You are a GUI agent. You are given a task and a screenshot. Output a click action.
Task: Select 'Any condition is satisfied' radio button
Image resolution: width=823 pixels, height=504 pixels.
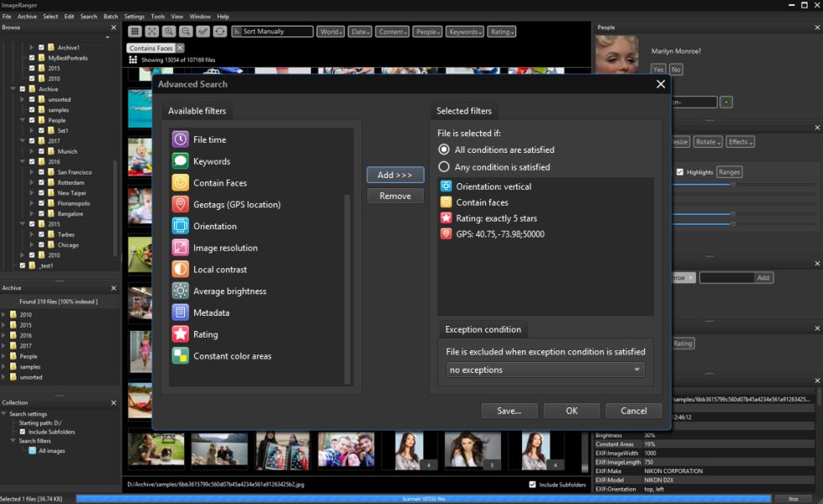(445, 167)
